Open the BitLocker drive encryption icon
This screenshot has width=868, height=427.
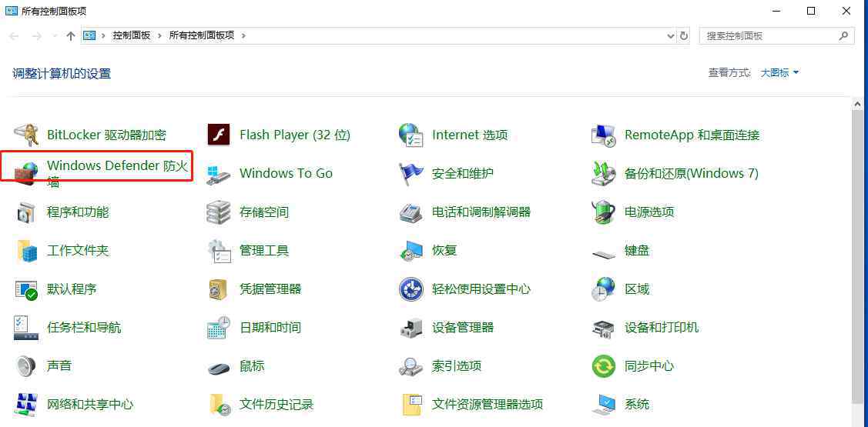[x=25, y=135]
